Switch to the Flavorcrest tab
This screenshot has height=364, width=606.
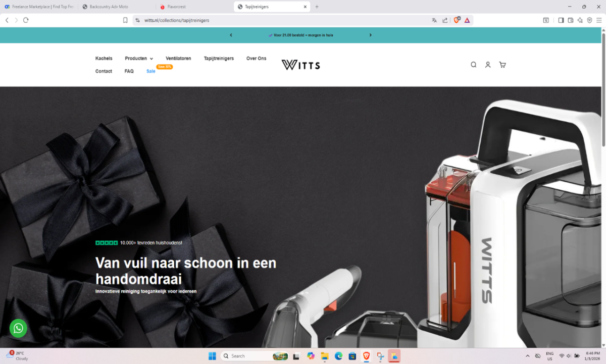191,7
